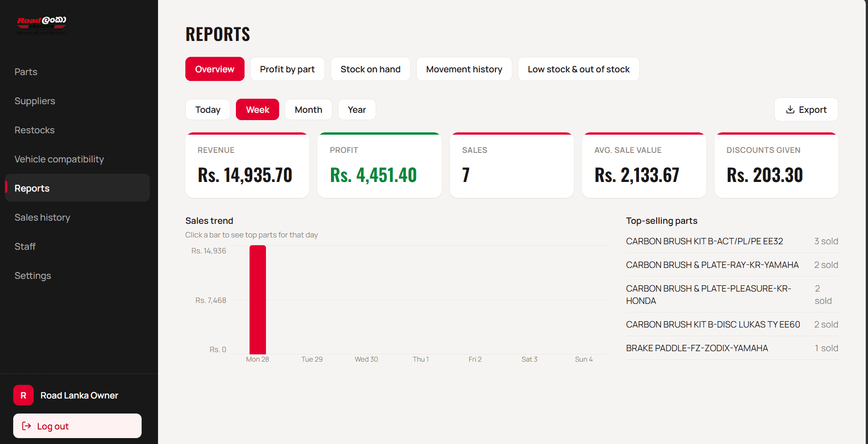Click the Profit card Rs. 4,451.40
Screen dimensions: 868x444
point(379,165)
